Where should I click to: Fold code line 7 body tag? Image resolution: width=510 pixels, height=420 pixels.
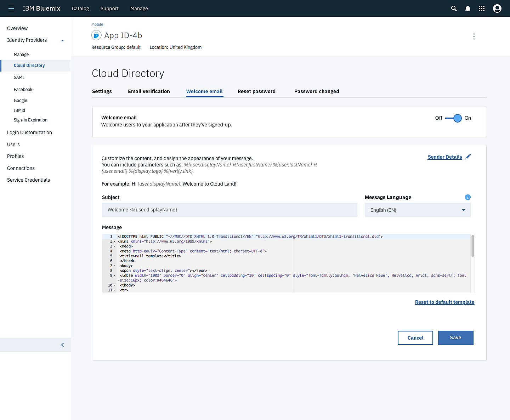(x=114, y=266)
